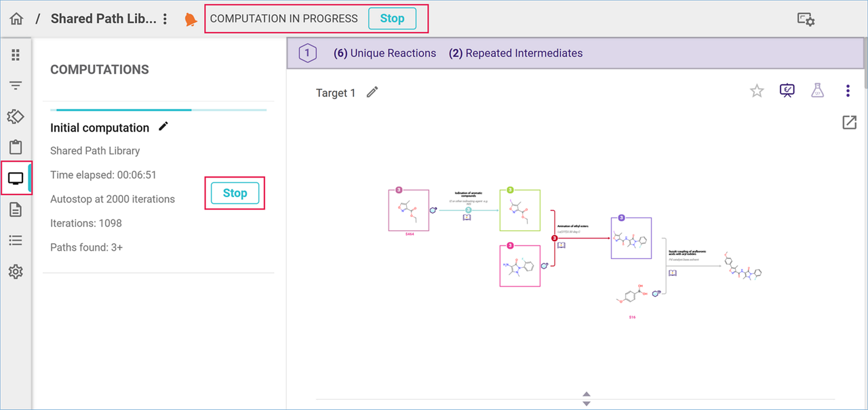Viewport: 868px width, 410px height.
Task: Open the Computations monitor sidebar icon
Action: coord(16,179)
